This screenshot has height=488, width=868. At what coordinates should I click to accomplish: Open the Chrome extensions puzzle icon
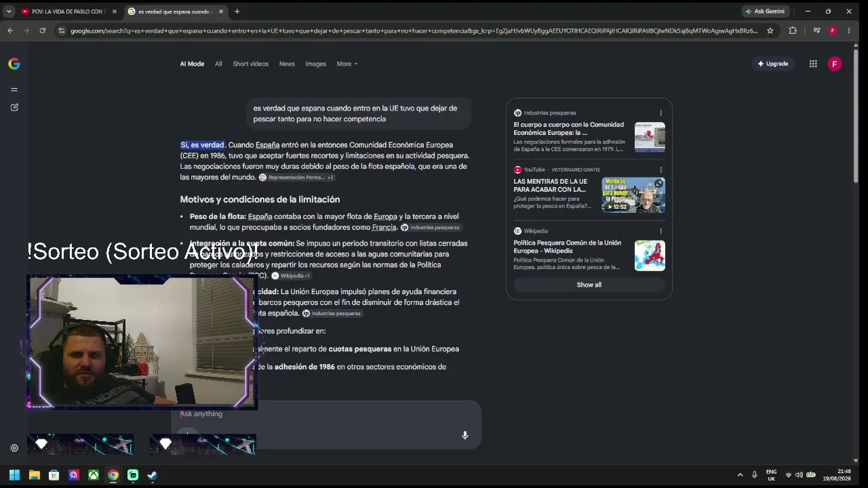[x=793, y=30]
